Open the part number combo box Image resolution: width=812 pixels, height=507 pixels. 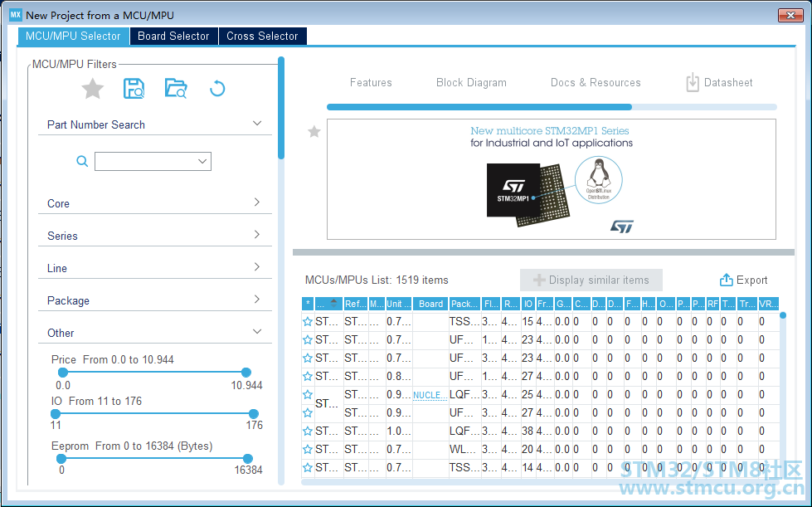tap(202, 161)
